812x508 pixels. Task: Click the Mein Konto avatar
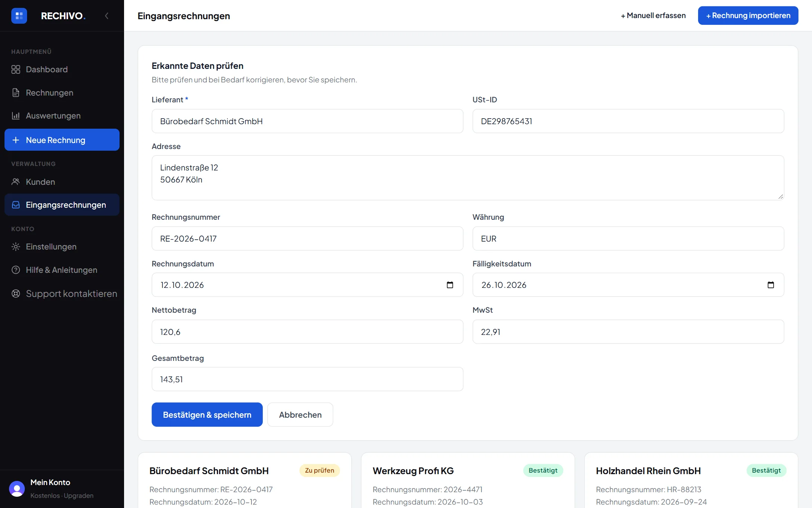coord(17,489)
